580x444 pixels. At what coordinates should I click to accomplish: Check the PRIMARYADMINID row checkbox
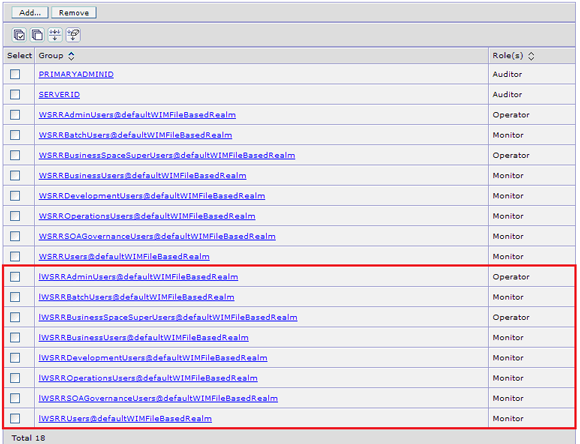click(x=15, y=74)
